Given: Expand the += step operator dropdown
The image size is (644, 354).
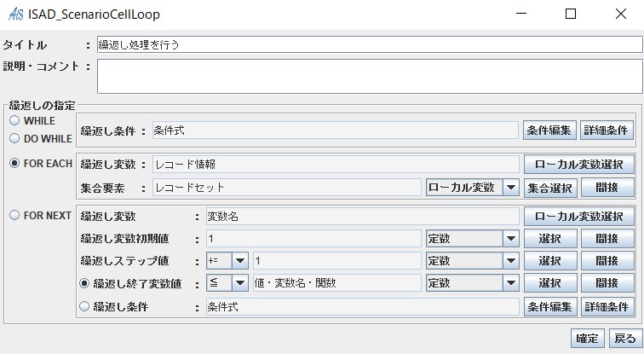Looking at the screenshot, I should coord(227,261).
